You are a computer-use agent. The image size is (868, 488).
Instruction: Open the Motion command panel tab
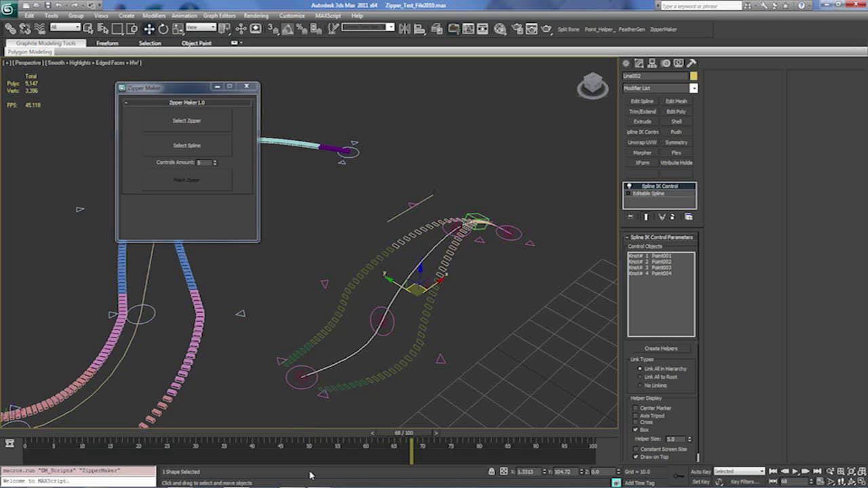point(666,63)
